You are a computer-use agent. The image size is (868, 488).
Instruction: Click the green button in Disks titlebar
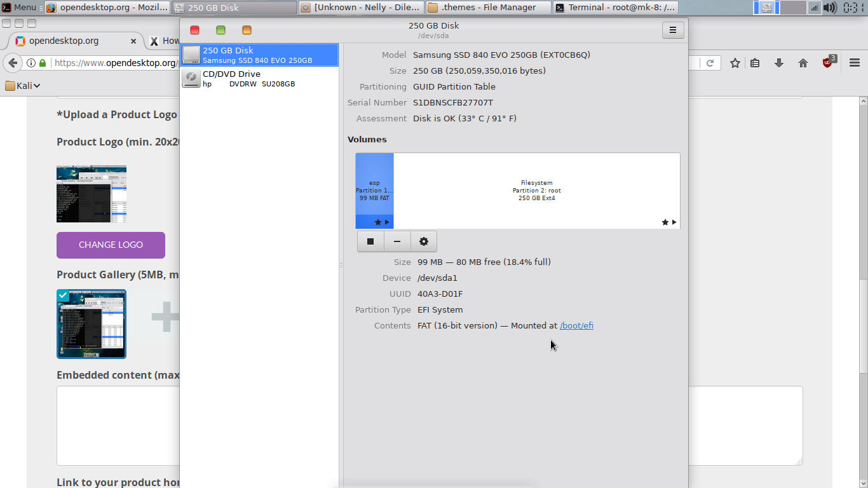pyautogui.click(x=220, y=30)
